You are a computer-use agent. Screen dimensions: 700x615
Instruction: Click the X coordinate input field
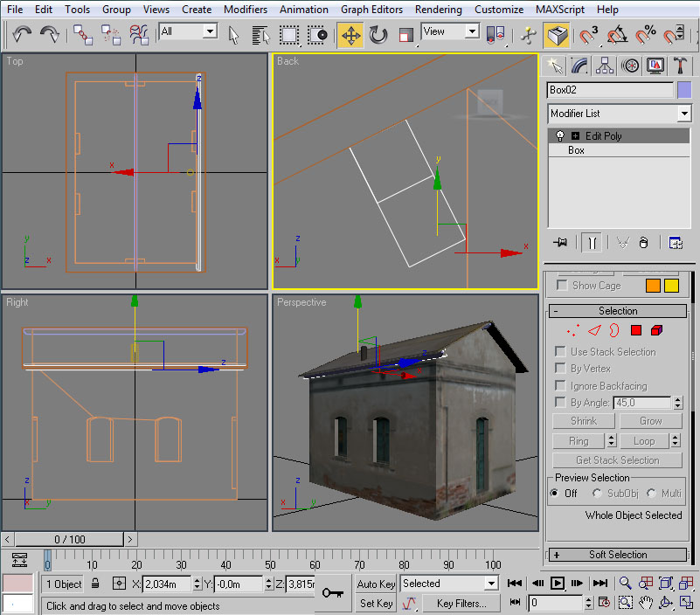click(x=166, y=584)
